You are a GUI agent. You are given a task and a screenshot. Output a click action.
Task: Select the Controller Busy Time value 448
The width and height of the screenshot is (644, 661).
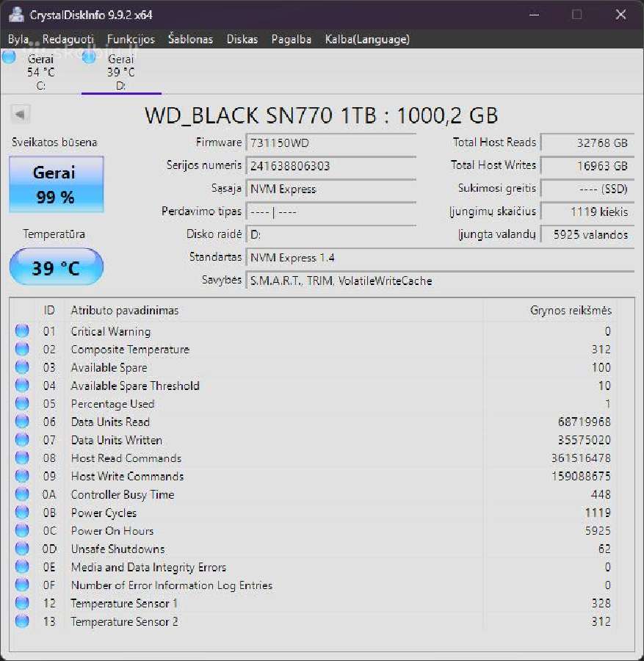(601, 494)
